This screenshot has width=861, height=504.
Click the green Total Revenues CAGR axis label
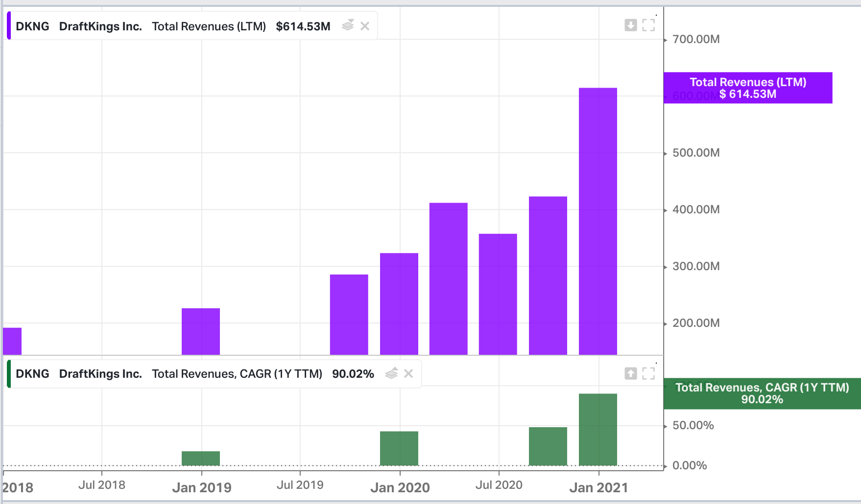click(x=762, y=393)
